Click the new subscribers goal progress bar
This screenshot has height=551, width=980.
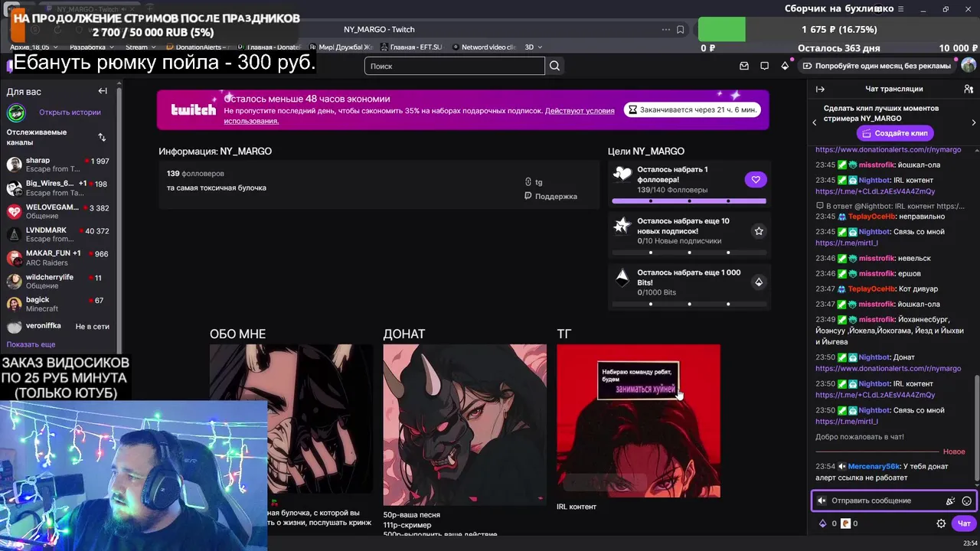689,253
